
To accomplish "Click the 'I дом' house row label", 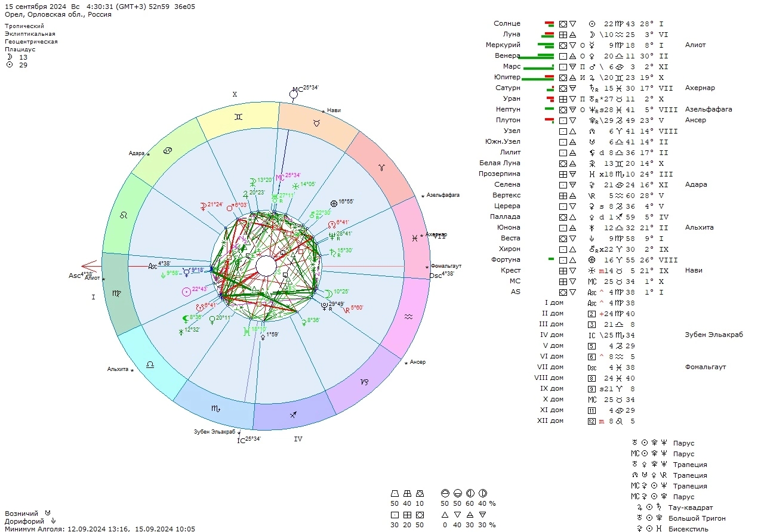I will (554, 303).
